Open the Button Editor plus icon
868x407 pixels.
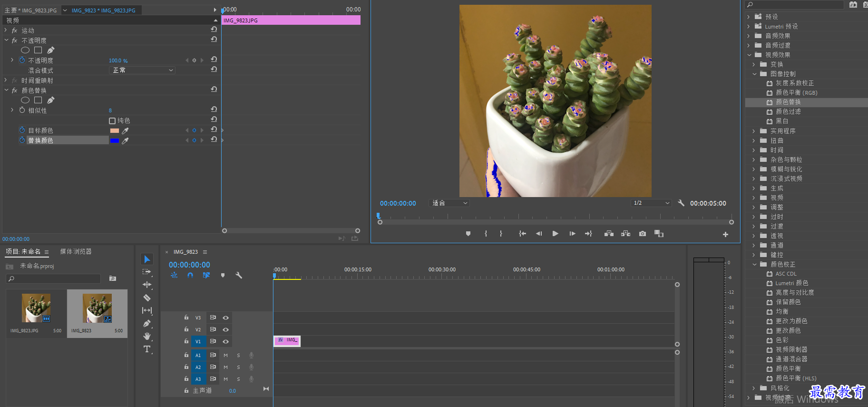725,234
